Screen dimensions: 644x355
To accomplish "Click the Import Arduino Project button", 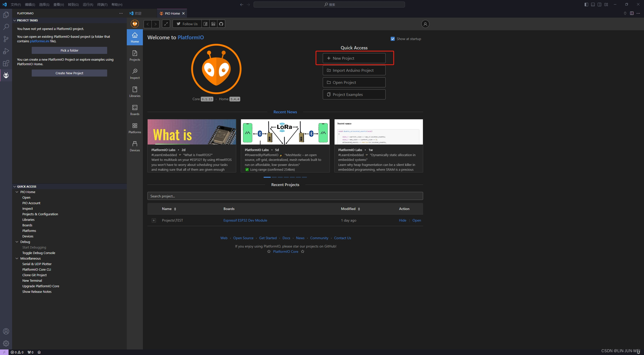I will click(354, 70).
